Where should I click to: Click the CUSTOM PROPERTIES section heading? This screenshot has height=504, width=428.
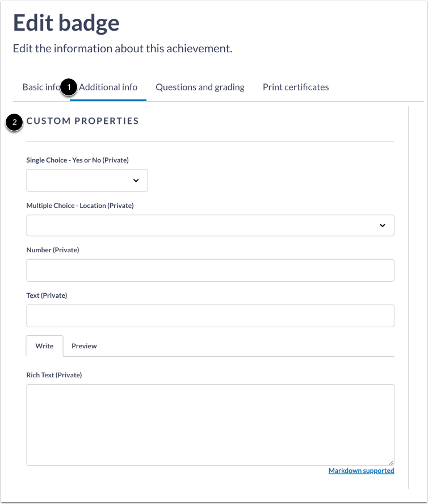click(x=83, y=121)
